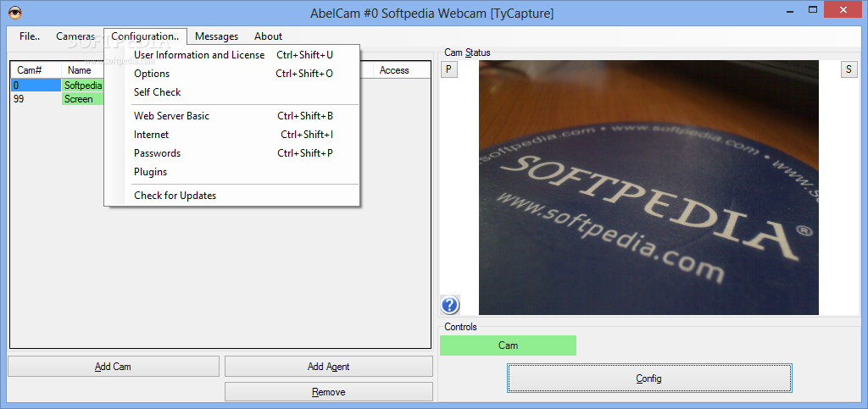Screen dimensions: 868x409
Task: Click the webcam preview image
Action: click(648, 187)
